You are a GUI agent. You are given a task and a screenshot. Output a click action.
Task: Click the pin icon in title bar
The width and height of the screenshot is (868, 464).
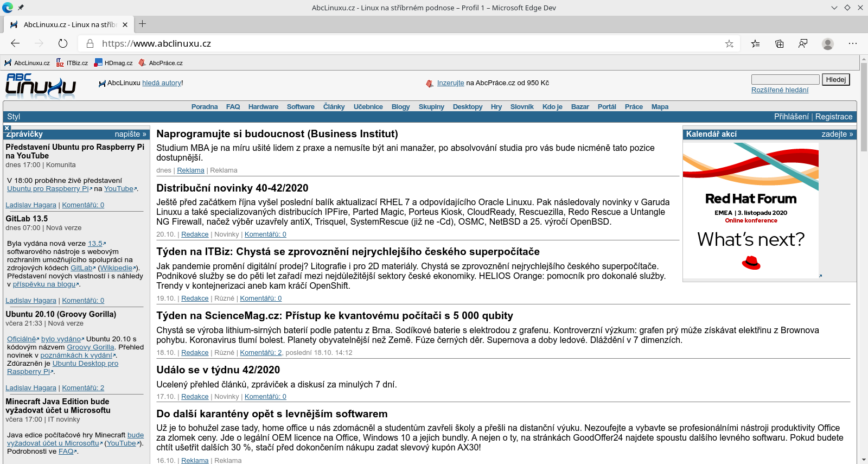click(x=21, y=8)
